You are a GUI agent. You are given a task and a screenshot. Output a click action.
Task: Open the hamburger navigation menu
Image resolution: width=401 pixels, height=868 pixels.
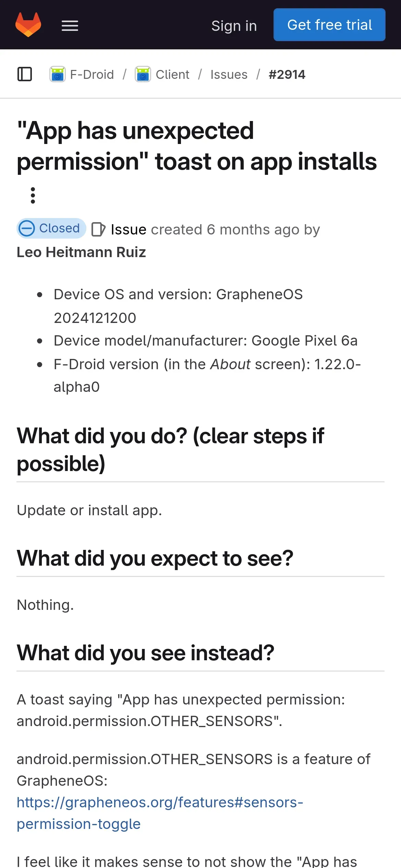(x=70, y=25)
